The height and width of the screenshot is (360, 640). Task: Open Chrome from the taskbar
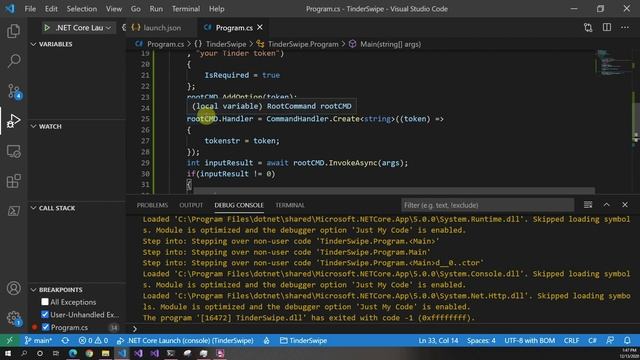coord(89,353)
